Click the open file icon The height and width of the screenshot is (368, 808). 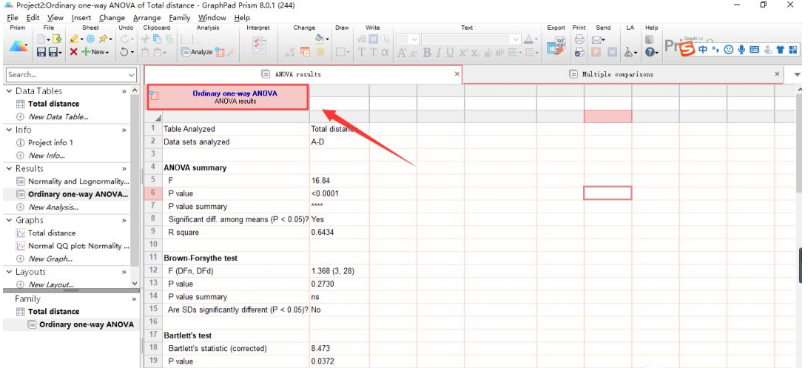pyautogui.click(x=57, y=39)
